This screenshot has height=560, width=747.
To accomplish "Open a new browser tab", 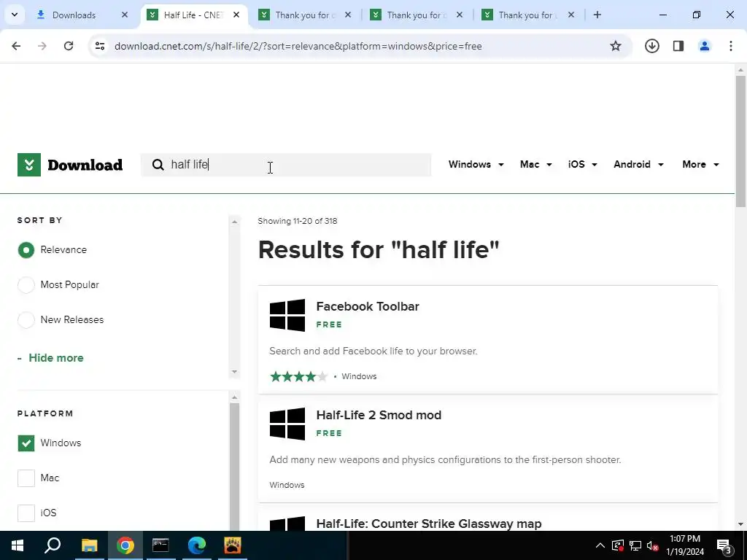I will tap(597, 15).
